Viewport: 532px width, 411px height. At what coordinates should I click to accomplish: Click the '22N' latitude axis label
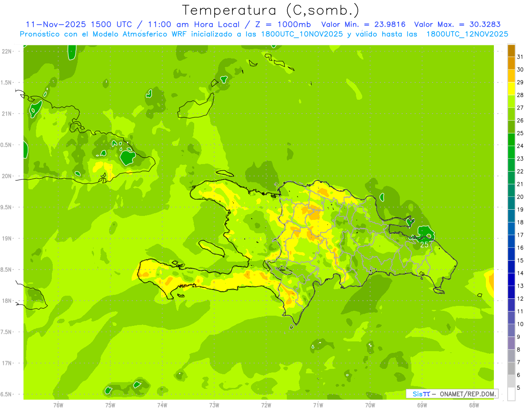click(x=6, y=51)
